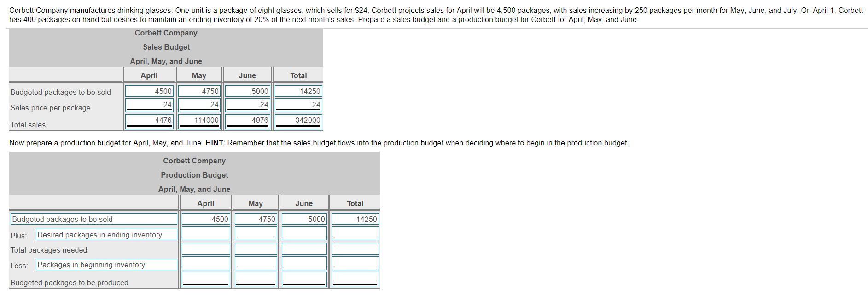Click the May beginning inventory field
868x295 pixels.
pos(256,263)
